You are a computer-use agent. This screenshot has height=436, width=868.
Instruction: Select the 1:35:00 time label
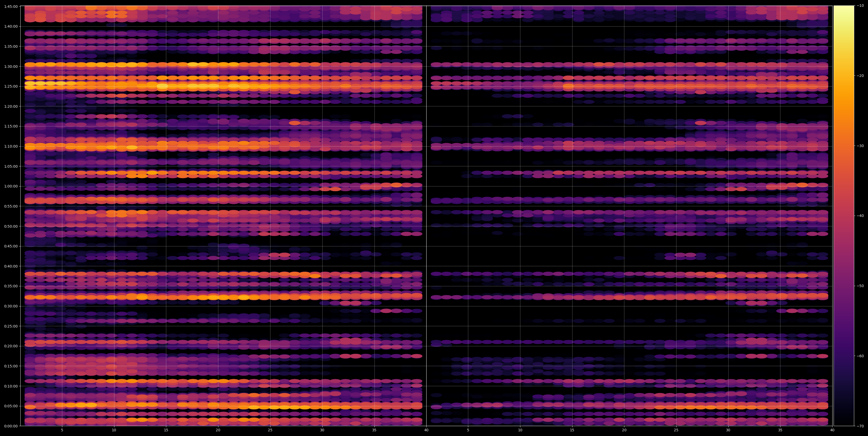(11, 46)
